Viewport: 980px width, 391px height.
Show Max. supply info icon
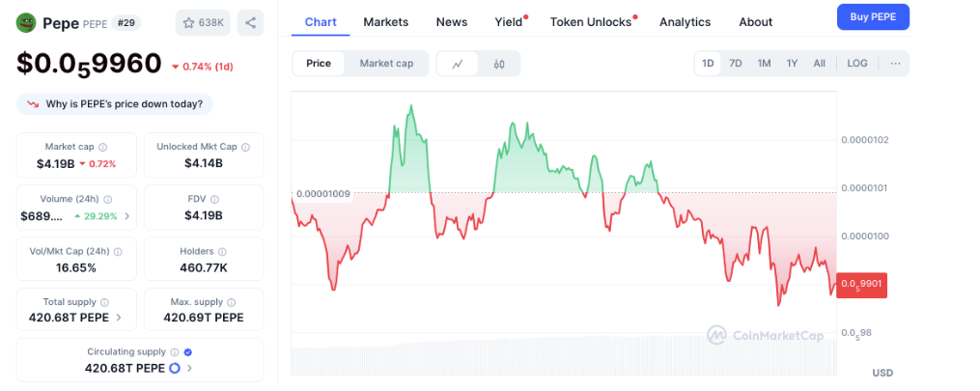pyautogui.click(x=232, y=302)
